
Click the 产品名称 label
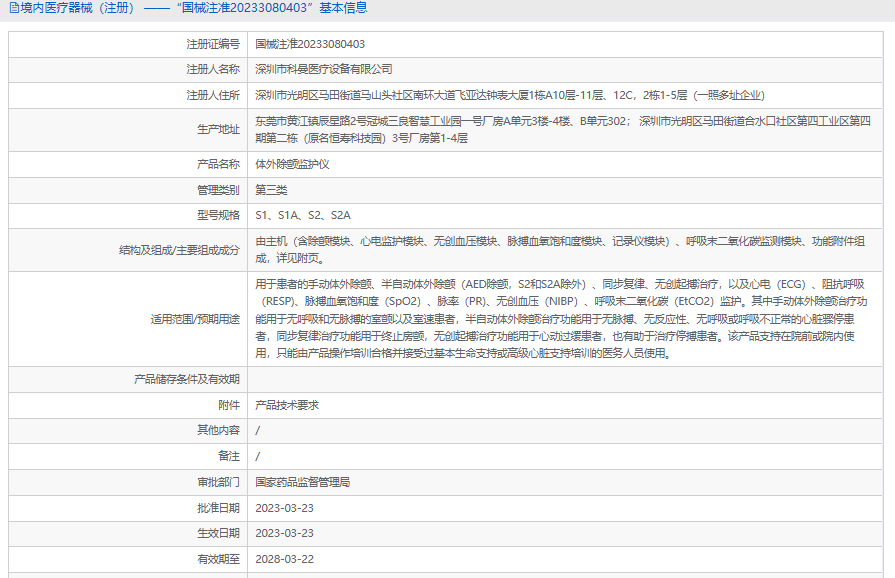219,164
